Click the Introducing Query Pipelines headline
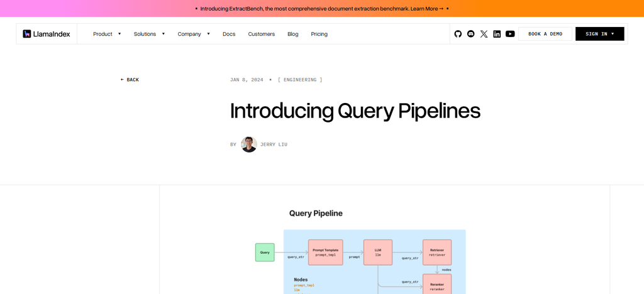This screenshot has width=644, height=294. coord(355,111)
